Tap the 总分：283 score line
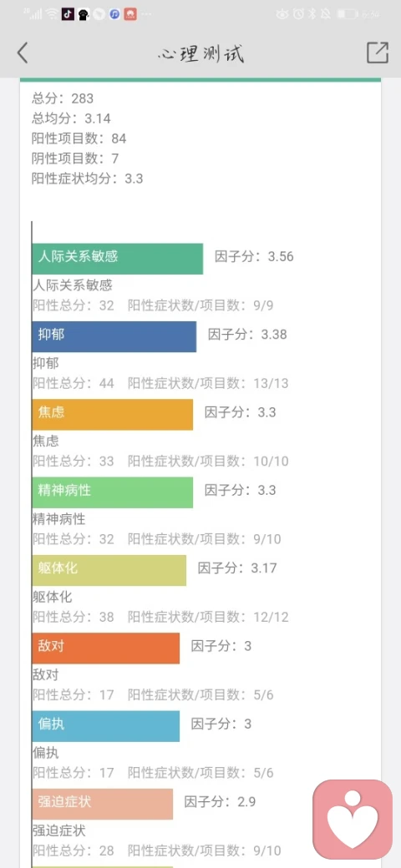This screenshot has width=401, height=868. [63, 98]
